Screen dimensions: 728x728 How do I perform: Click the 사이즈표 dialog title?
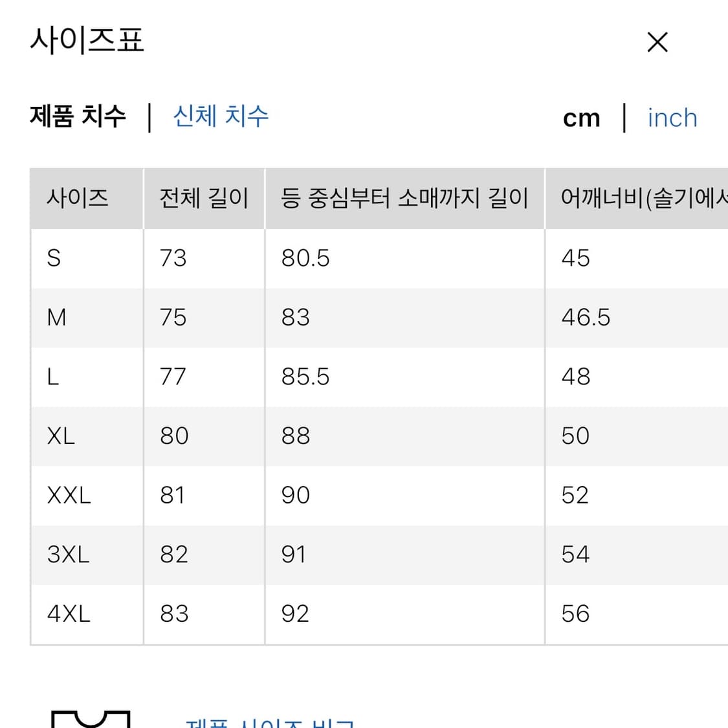click(x=87, y=41)
